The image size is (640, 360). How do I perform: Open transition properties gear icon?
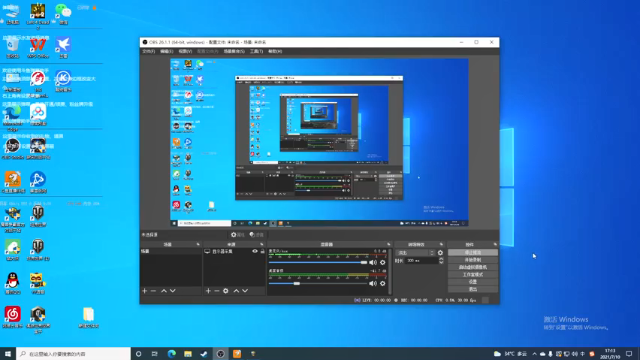[440, 253]
